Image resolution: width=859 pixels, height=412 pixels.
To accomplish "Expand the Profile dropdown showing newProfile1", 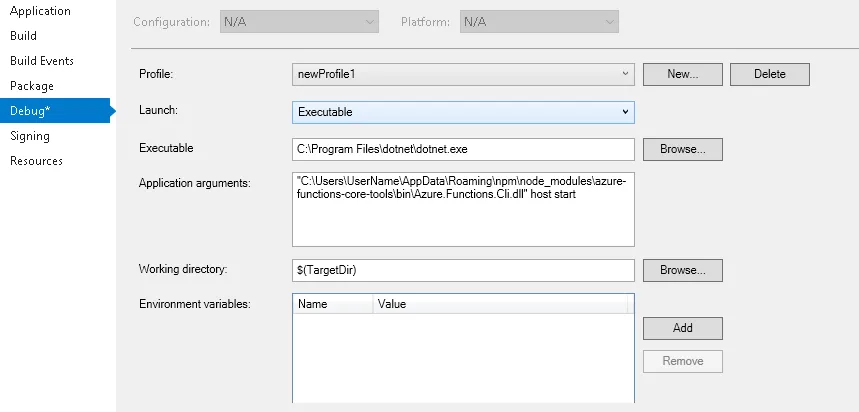I will [x=463, y=74].
